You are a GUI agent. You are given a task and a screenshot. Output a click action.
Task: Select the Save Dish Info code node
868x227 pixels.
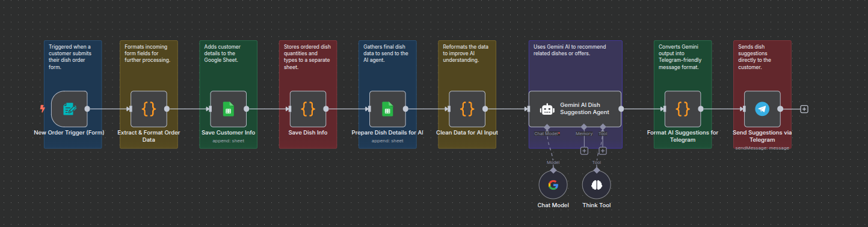click(x=308, y=109)
